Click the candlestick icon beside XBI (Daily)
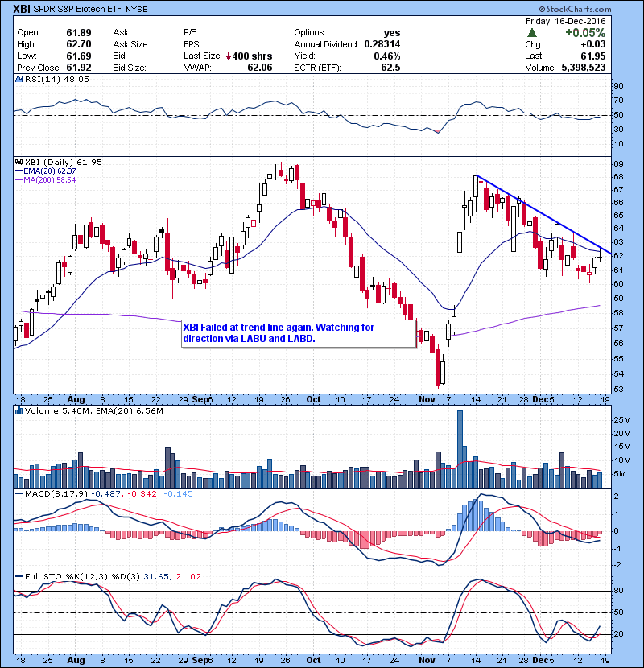This screenshot has width=644, height=668. 19,162
